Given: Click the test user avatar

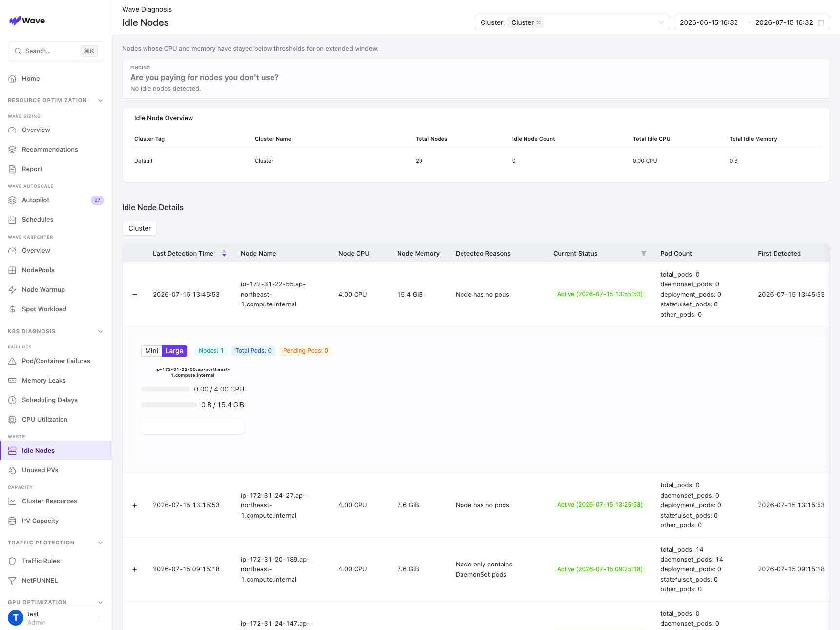Looking at the screenshot, I should pos(16,618).
